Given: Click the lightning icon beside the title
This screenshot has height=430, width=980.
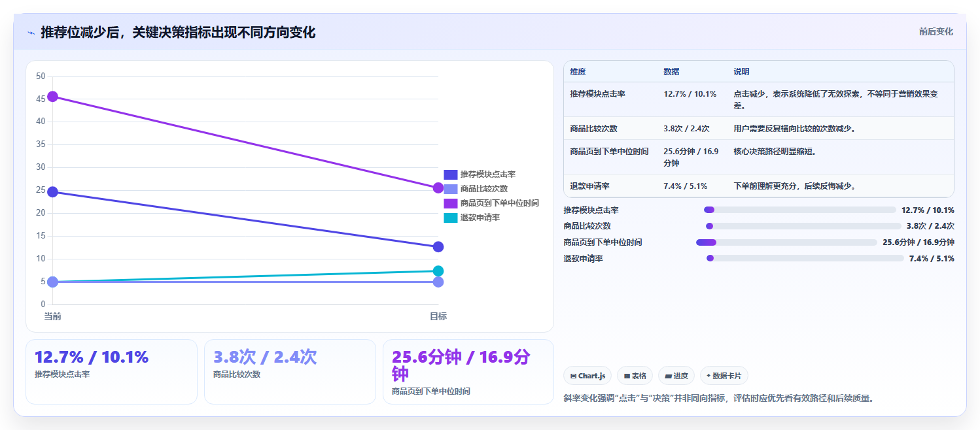Looking at the screenshot, I should (31, 33).
